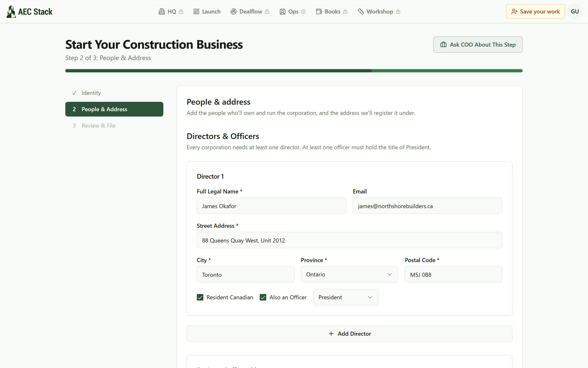This screenshot has width=588, height=368.
Task: Click the HQ building icon
Action: [161, 11]
